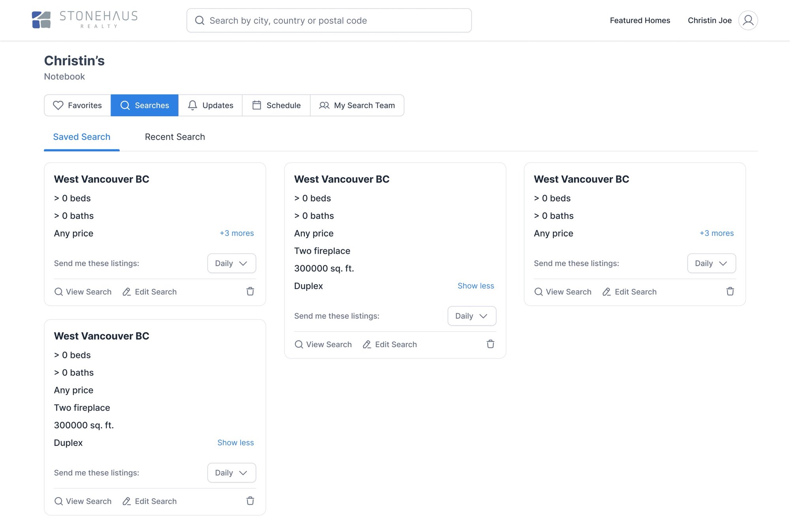The image size is (790, 532).
Task: Focus the city, country or postal code search field
Action: click(x=329, y=21)
